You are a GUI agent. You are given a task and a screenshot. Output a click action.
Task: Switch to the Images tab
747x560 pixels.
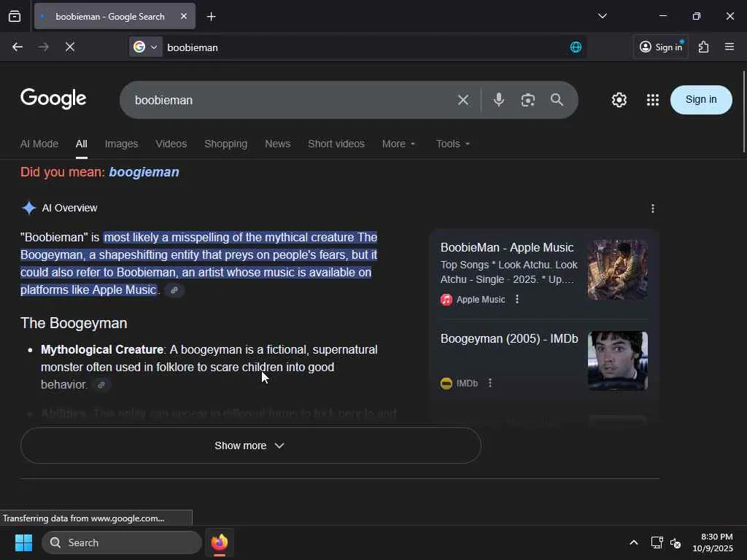[122, 144]
